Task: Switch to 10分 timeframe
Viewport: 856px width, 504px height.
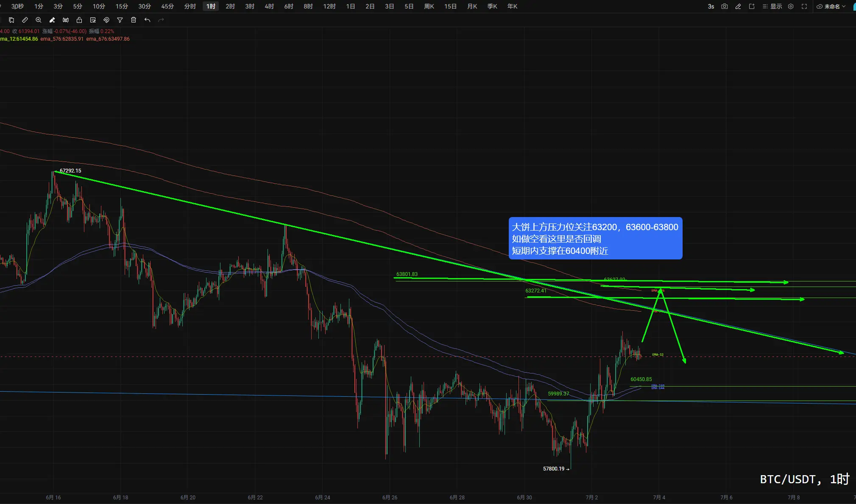Action: pyautogui.click(x=99, y=6)
